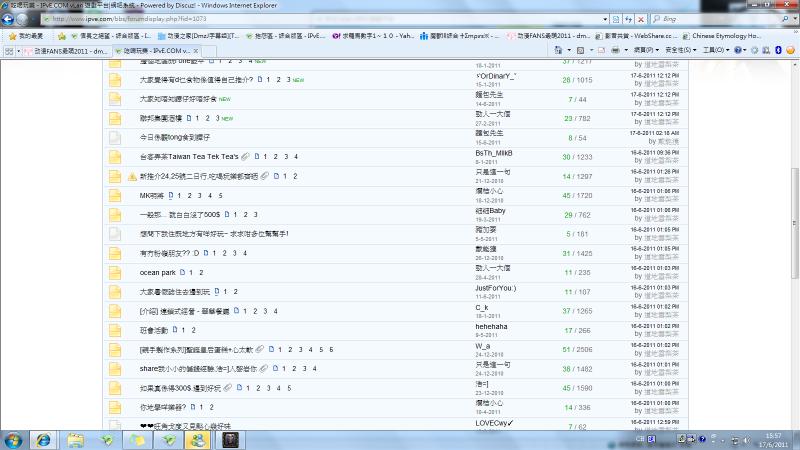Open the Dmzj favorite bookmark
Screen dimensions: 800x450
click(198, 36)
